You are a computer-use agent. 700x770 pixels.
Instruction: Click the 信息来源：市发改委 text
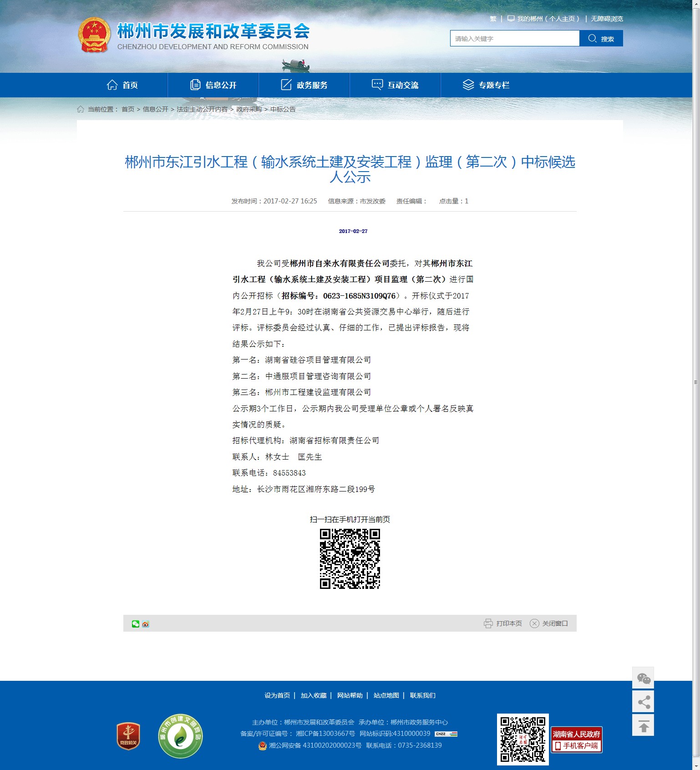coord(357,201)
